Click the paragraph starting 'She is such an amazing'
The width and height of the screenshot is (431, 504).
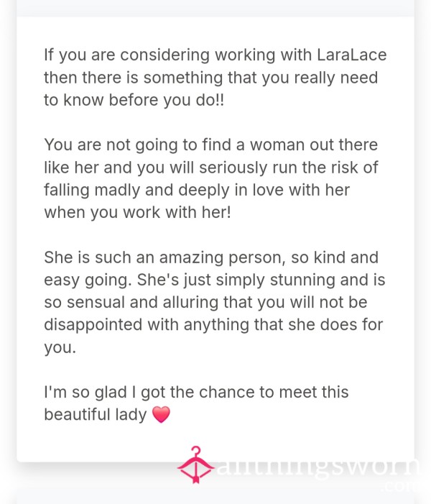215,303
